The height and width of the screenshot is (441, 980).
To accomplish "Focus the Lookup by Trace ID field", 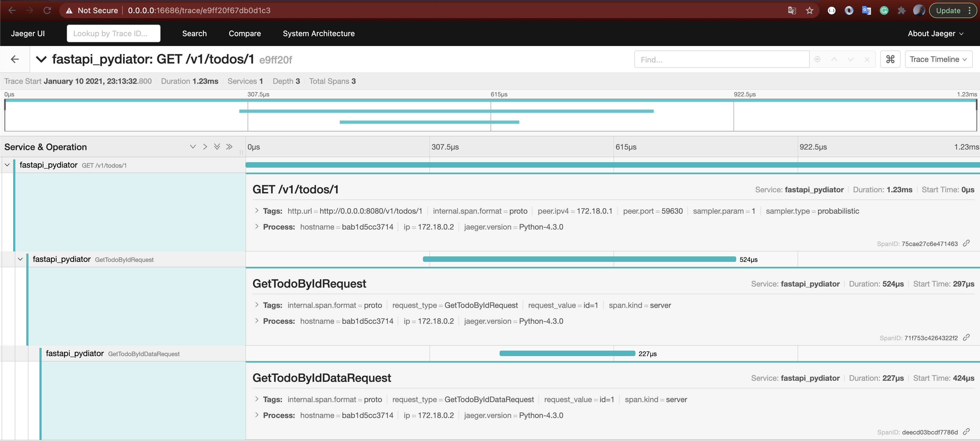I will (113, 33).
